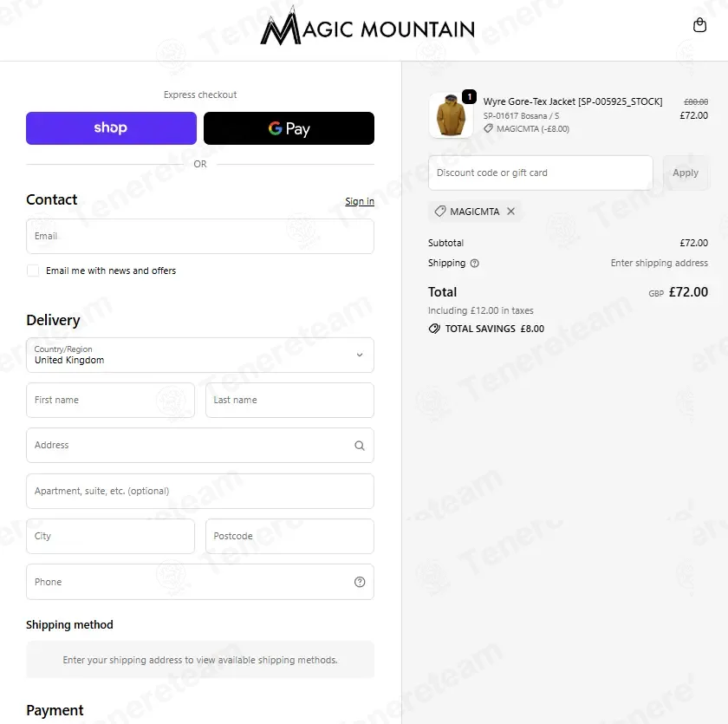Check Email me with news and offers
The width and height of the screenshot is (728, 724).
(x=33, y=271)
